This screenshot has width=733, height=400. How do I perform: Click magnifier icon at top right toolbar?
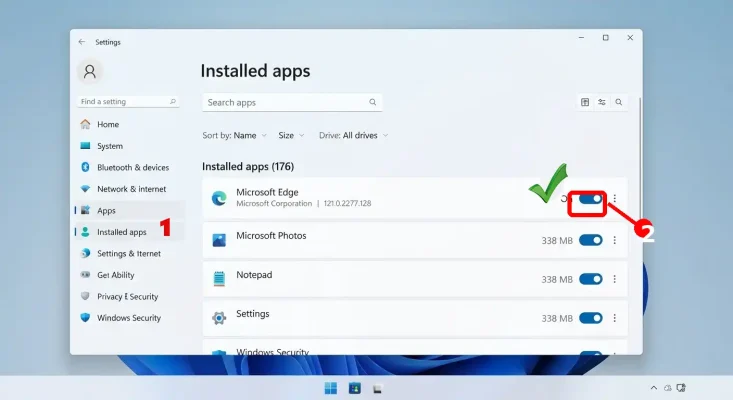pyautogui.click(x=618, y=102)
